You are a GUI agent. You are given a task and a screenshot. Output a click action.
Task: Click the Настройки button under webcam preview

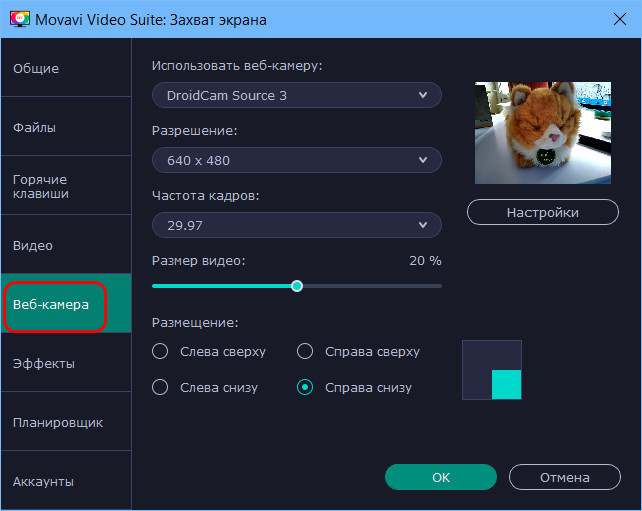click(x=543, y=212)
